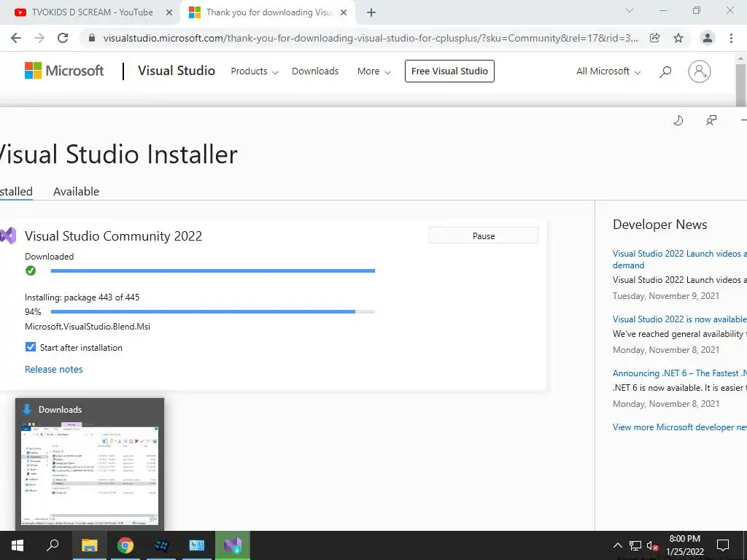
Task: Open File Explorer from taskbar
Action: 89,545
